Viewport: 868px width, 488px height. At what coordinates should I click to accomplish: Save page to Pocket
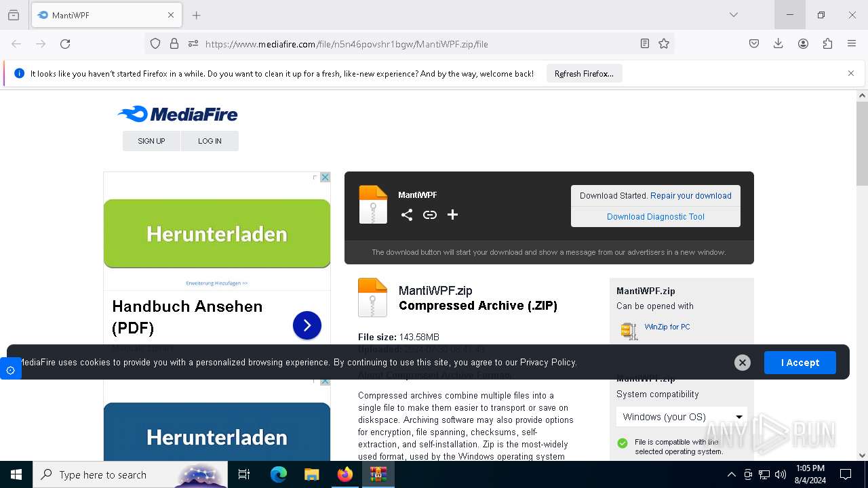tap(754, 43)
